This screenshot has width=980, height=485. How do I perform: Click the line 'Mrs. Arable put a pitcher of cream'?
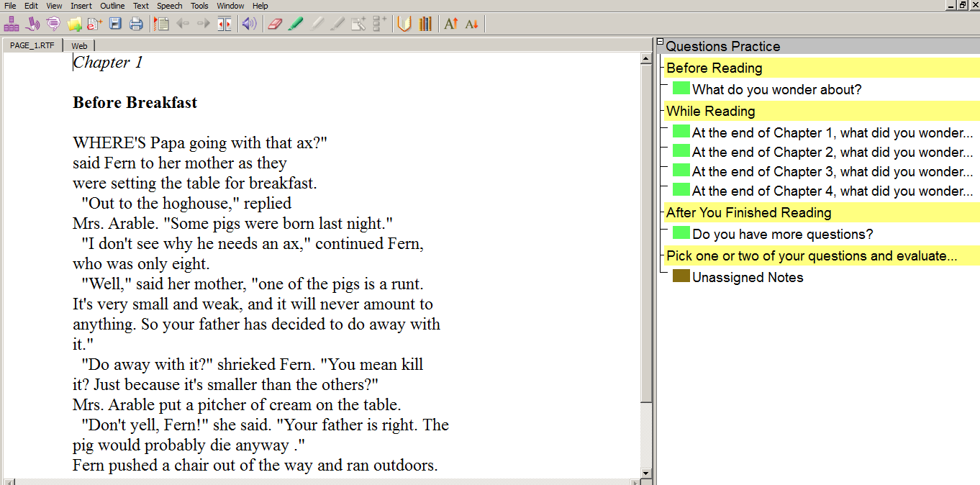coord(237,405)
